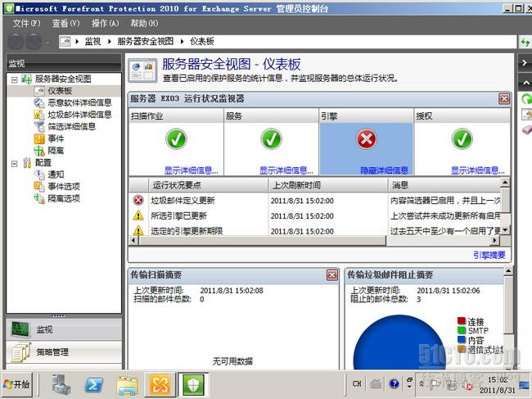This screenshot has height=399, width=532.
Task: Open the 操作(A) menu
Action: pyautogui.click(x=106, y=23)
